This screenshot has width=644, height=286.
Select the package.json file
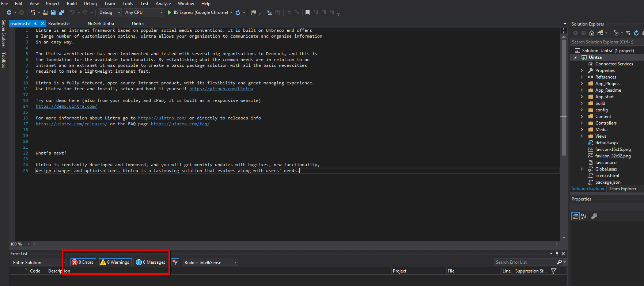click(x=608, y=182)
